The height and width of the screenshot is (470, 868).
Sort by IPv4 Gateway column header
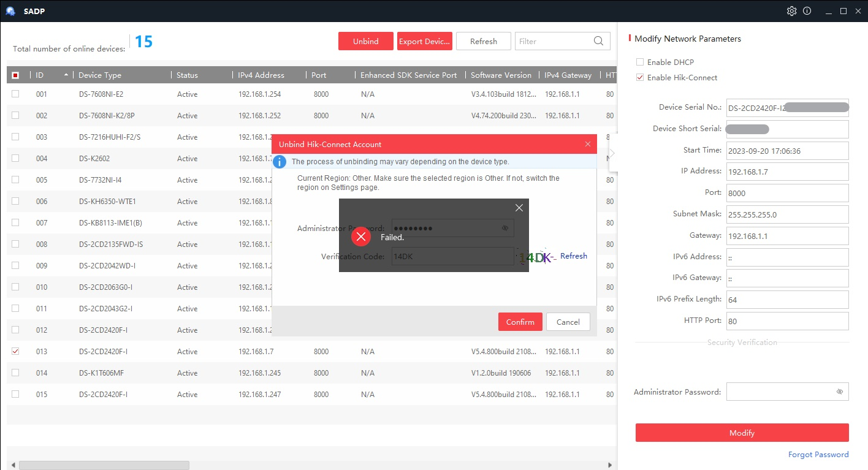tap(568, 75)
